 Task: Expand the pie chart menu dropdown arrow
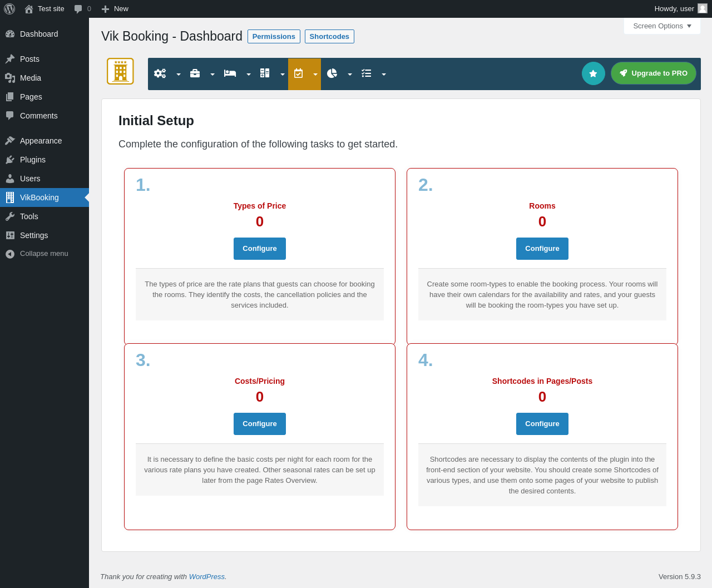(x=350, y=75)
